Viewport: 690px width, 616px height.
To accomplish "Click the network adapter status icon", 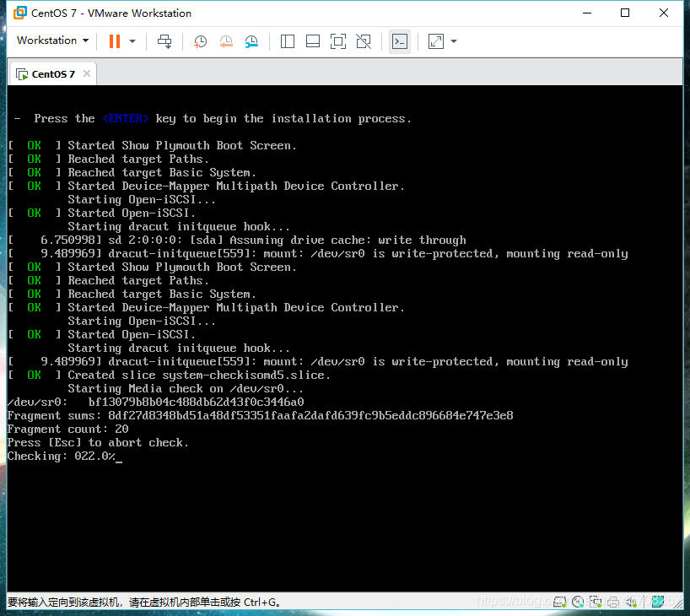I will point(596,602).
